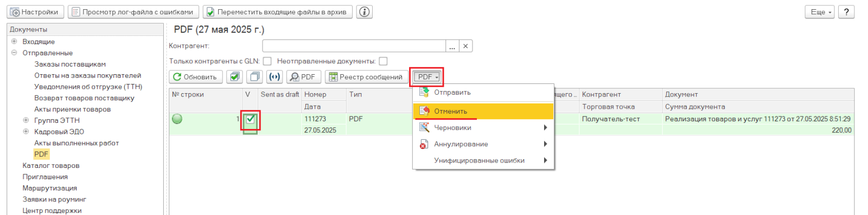Clear Контрагент field with the X icon

pyautogui.click(x=465, y=46)
